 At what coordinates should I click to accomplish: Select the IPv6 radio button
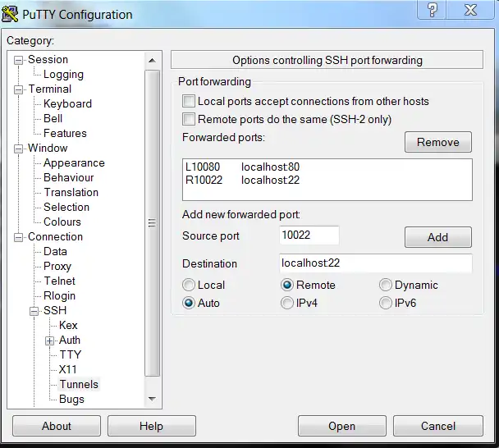385,303
